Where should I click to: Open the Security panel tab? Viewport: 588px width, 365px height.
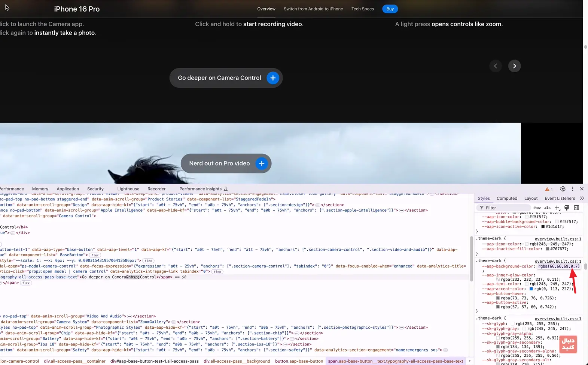tap(95, 189)
